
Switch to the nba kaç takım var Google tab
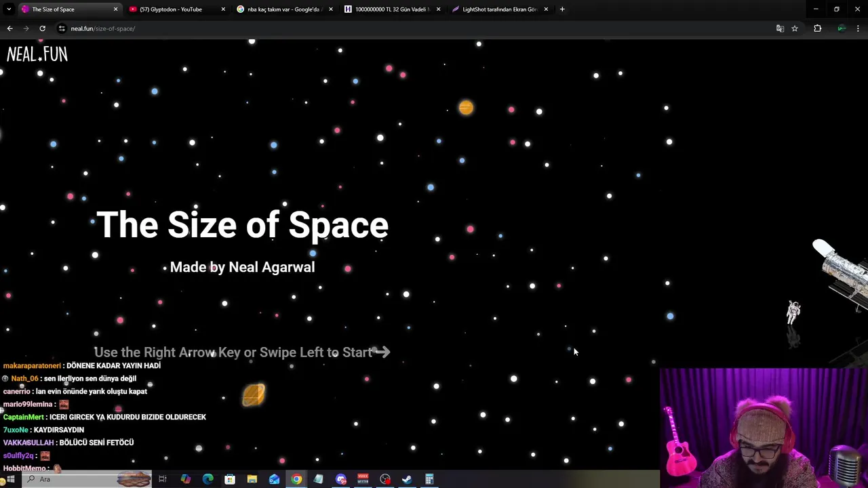285,9
